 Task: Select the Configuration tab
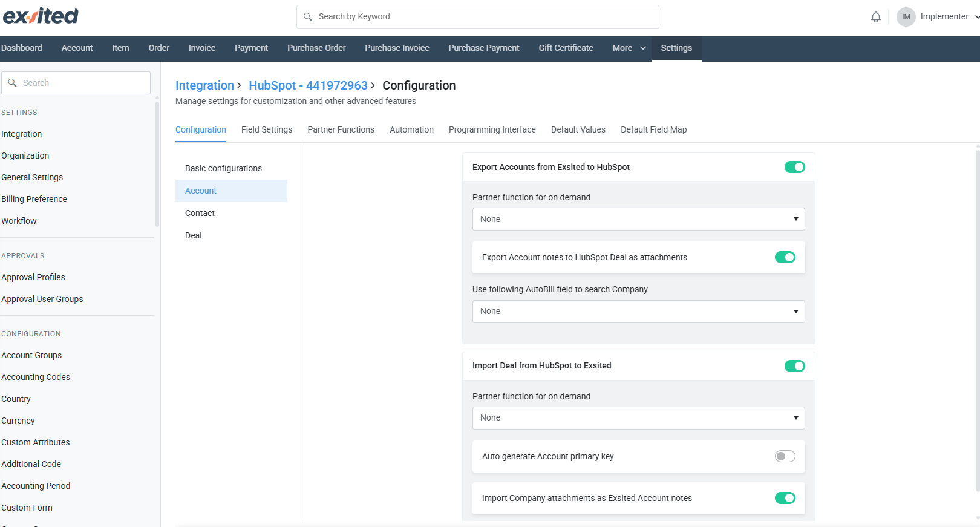(201, 130)
